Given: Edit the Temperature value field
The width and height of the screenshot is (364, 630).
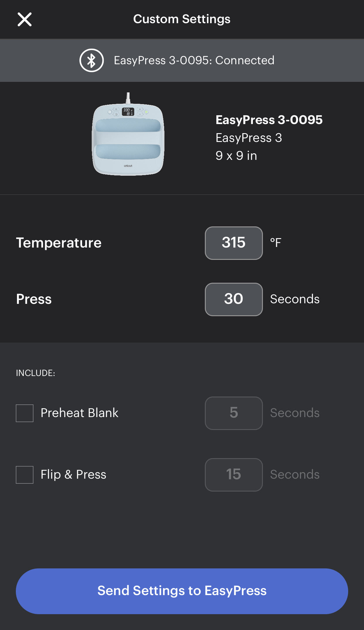Looking at the screenshot, I should tap(234, 243).
